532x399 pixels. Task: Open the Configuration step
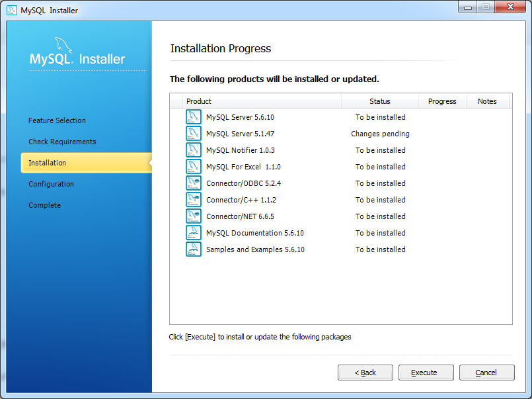[x=51, y=184]
